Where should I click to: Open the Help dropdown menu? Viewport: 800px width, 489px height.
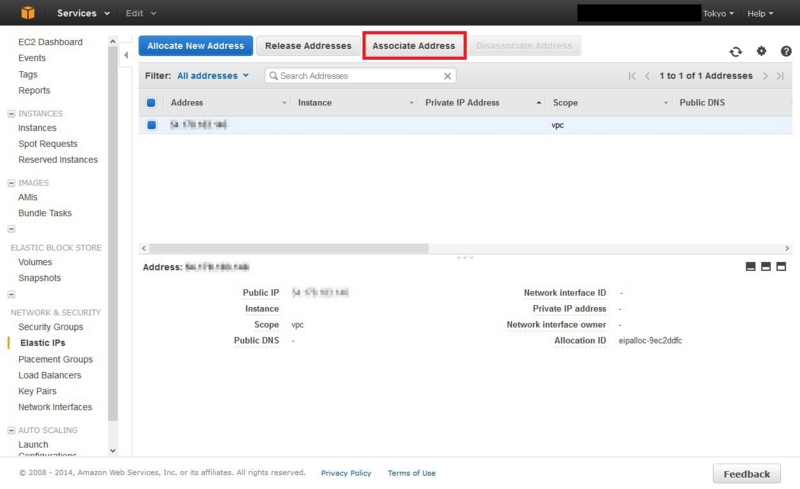(x=760, y=13)
